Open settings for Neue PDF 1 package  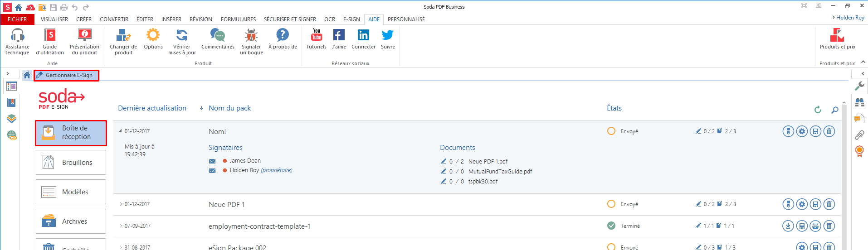(x=802, y=204)
